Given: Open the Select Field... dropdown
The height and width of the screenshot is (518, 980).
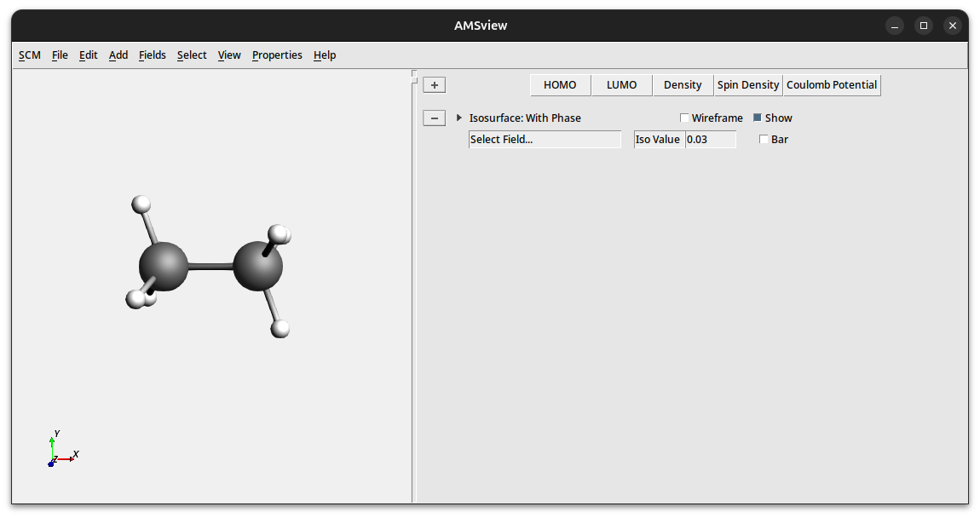Looking at the screenshot, I should pyautogui.click(x=545, y=140).
